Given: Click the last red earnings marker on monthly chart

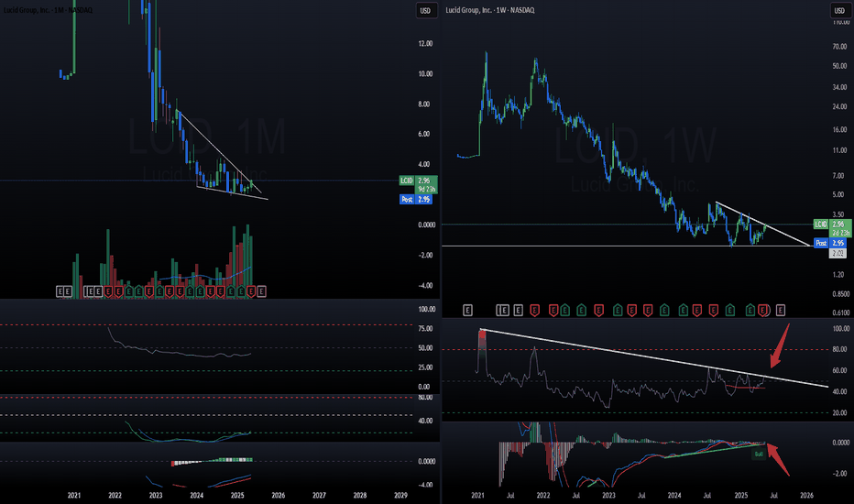Looking at the screenshot, I should coord(251,291).
